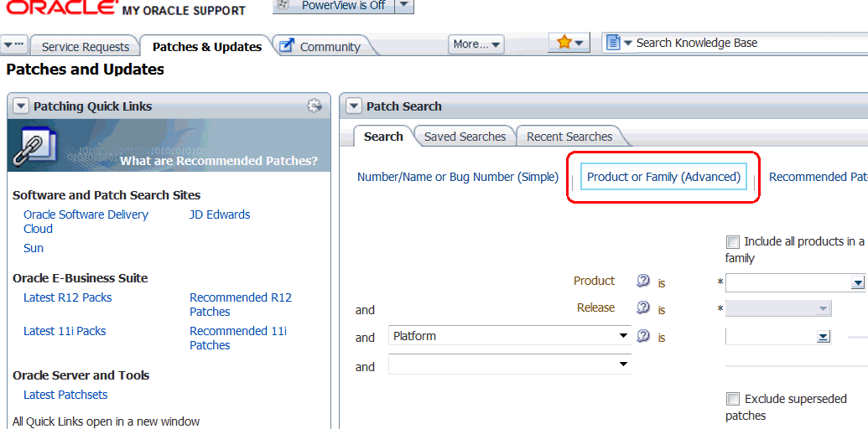Open Recommended 11i Patches link

(x=238, y=338)
